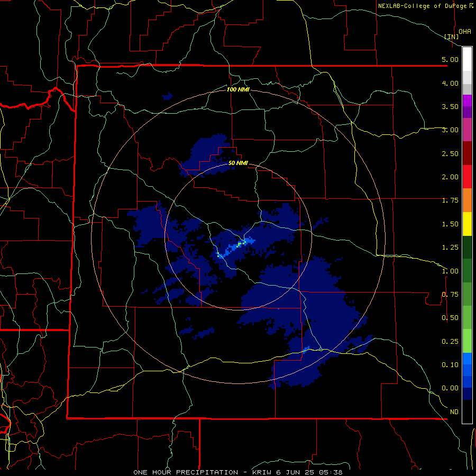Click the white color swatch at the legend top
Screen dimensions: 476x476
pyautogui.click(x=467, y=59)
